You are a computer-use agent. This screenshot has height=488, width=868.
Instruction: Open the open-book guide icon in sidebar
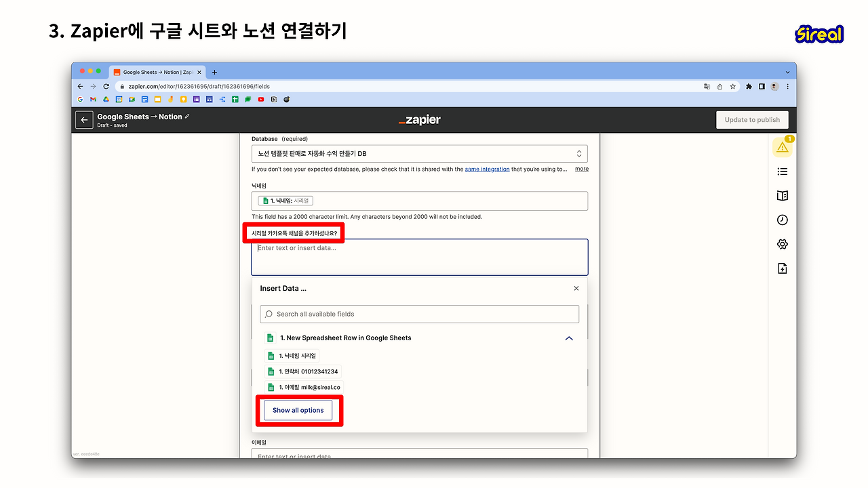pos(783,196)
